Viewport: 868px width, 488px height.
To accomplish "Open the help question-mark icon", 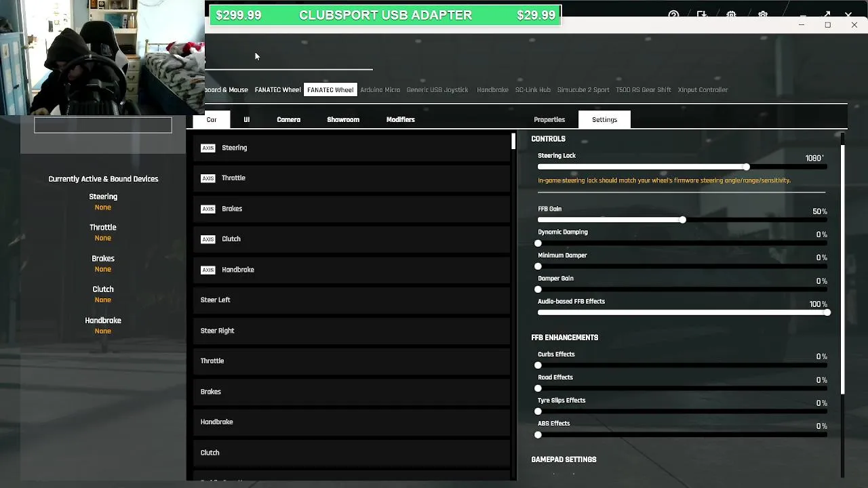I will coord(673,15).
